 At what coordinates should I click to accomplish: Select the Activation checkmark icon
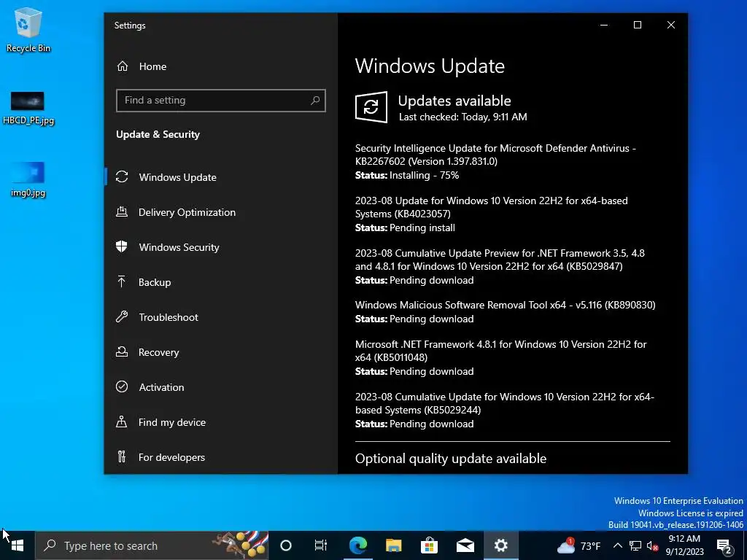click(x=122, y=386)
